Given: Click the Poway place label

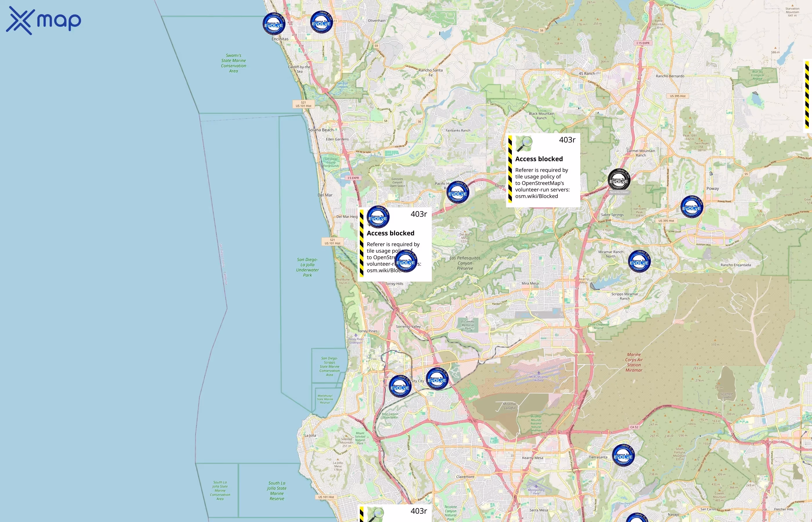Looking at the screenshot, I should pyautogui.click(x=712, y=188).
